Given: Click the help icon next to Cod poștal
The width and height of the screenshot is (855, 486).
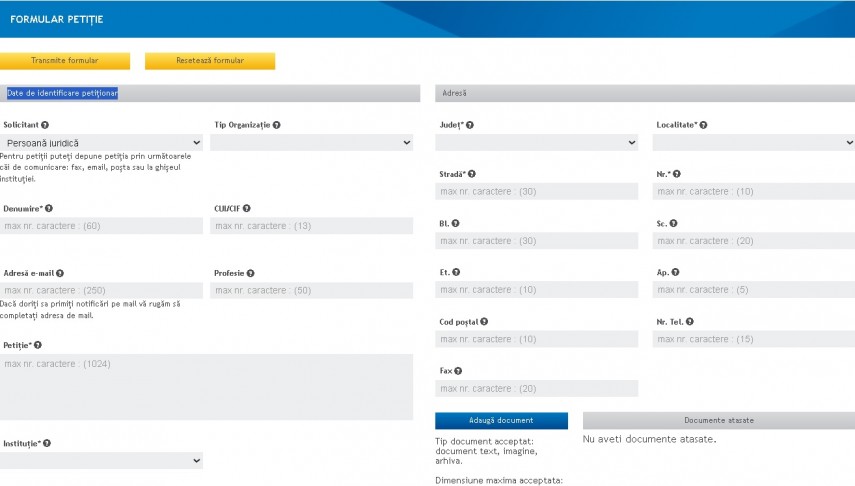Looking at the screenshot, I should click(x=484, y=322).
